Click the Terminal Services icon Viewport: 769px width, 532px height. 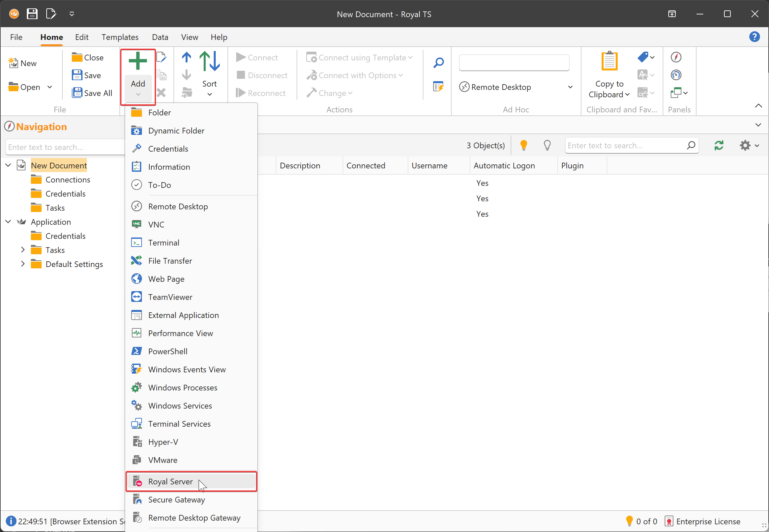[137, 424]
